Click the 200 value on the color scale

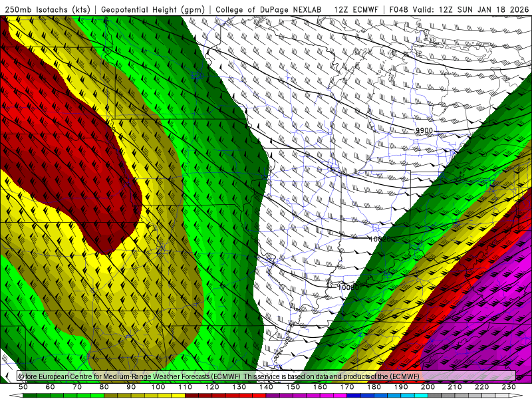[x=428, y=387]
